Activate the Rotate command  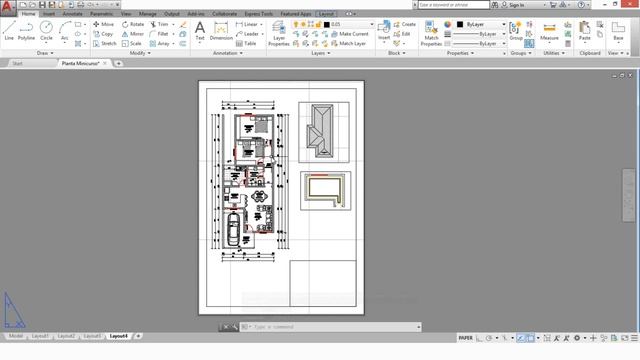pyautogui.click(x=133, y=24)
